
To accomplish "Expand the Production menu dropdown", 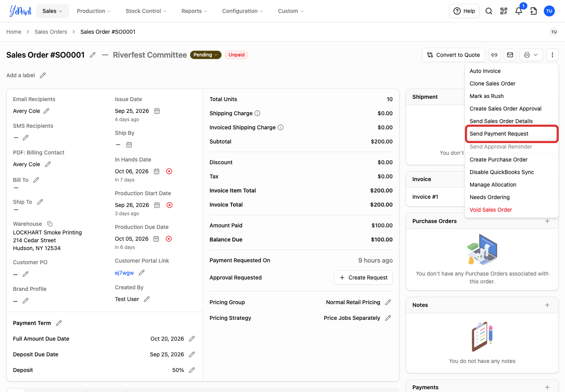I will coord(94,11).
